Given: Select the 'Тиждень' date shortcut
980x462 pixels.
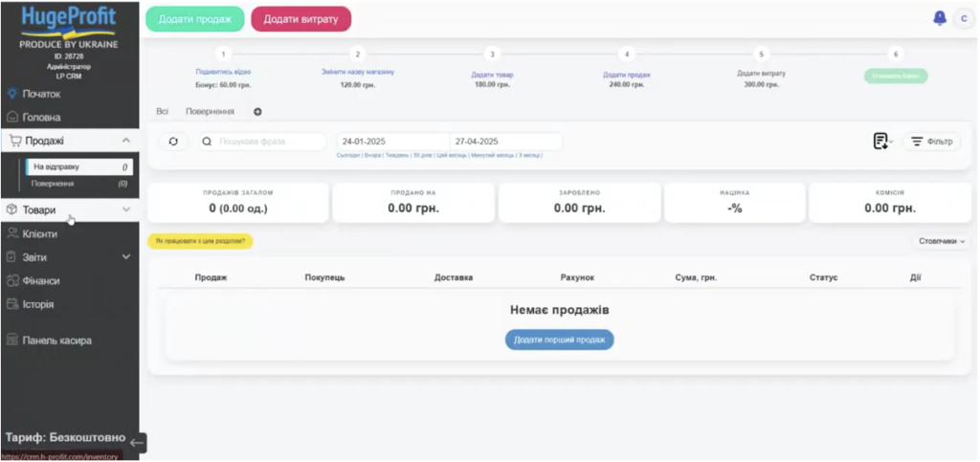Looking at the screenshot, I should pos(396,156).
